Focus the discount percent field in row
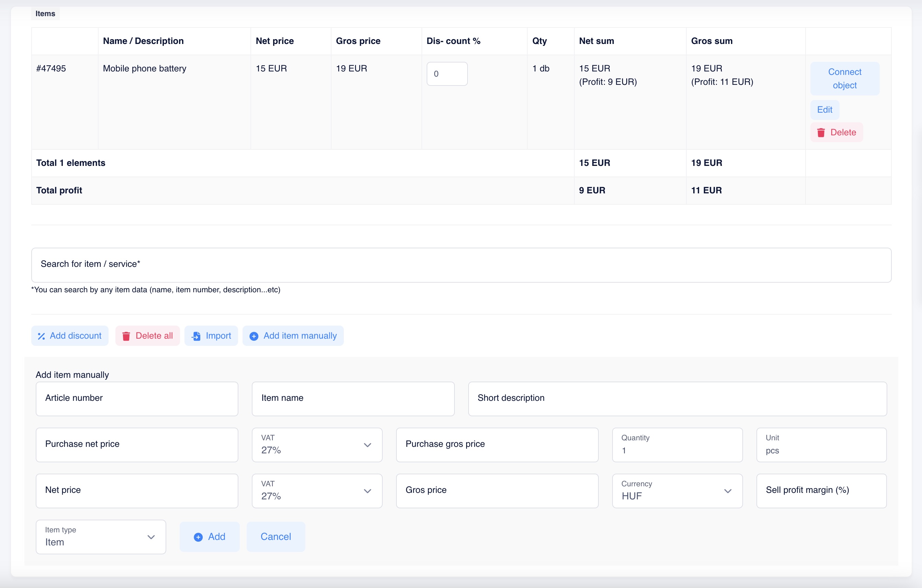Screen dimensions: 922x588 pos(447,74)
